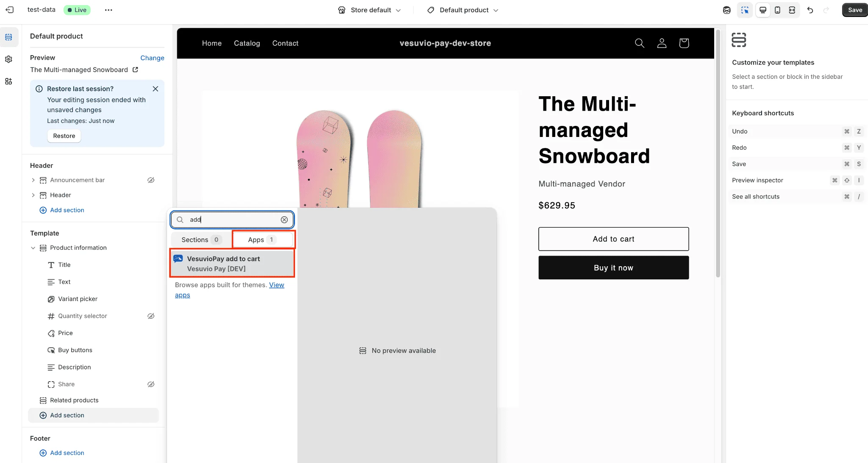868x463 pixels.
Task: Show the hidden Announcement bar section
Action: point(151,180)
